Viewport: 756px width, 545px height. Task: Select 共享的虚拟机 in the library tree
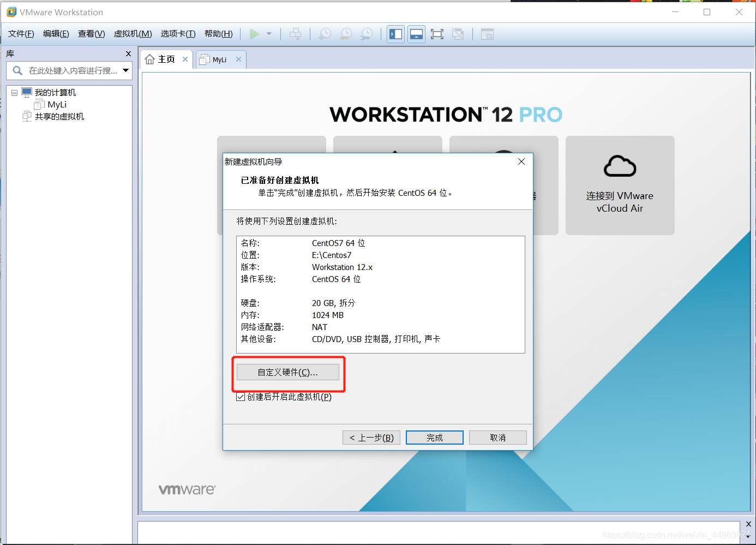point(59,117)
